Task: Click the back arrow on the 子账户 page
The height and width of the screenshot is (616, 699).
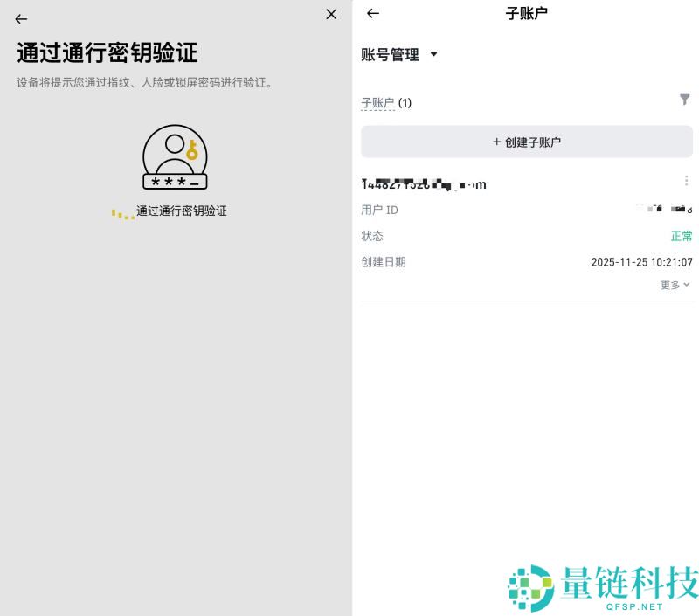Action: pos(372,13)
